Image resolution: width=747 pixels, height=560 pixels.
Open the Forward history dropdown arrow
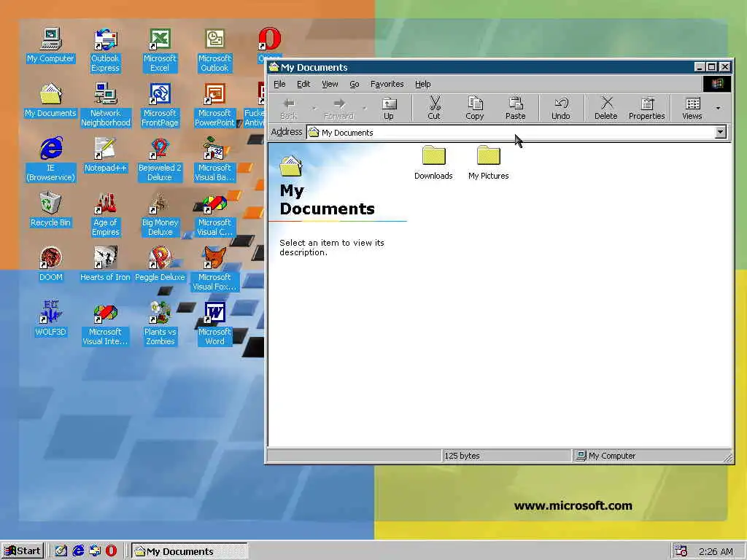[365, 108]
